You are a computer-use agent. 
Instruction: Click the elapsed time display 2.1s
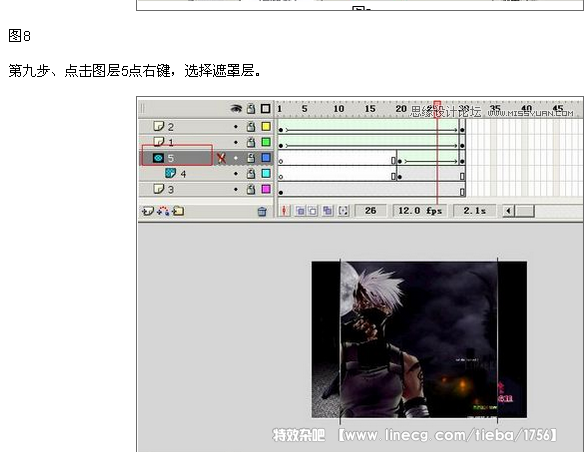tap(474, 211)
